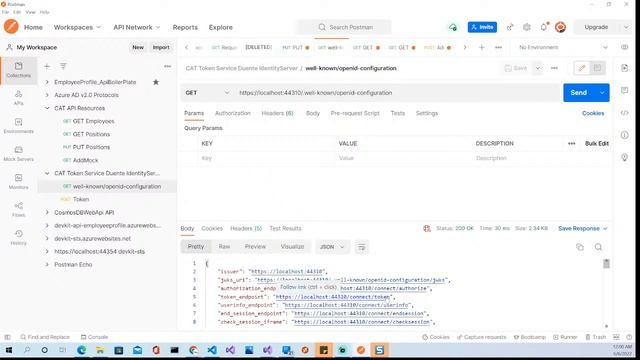The image size is (640, 360).
Task: Open a new request tab with plus
Action: point(482,47)
